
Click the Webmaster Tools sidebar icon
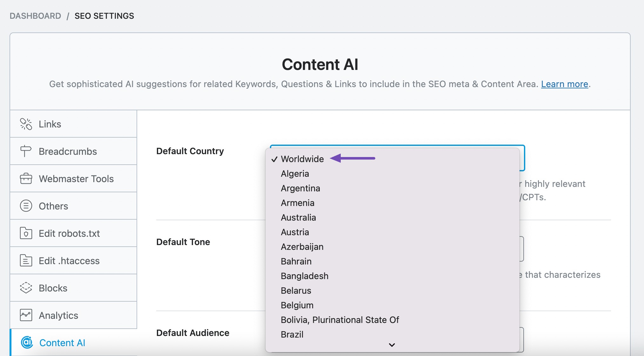coord(26,178)
